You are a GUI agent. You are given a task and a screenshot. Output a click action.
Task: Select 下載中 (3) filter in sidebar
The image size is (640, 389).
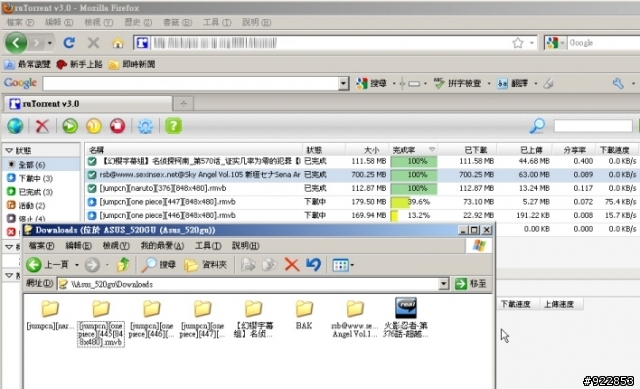[41, 178]
